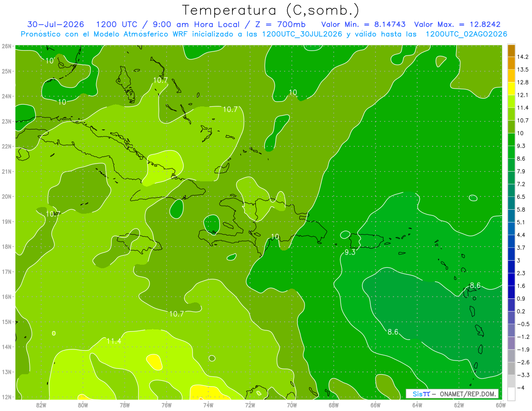Screen dimensions: 532x411
Task: Click the '5.1' label on the color scale
Action: 521,222
